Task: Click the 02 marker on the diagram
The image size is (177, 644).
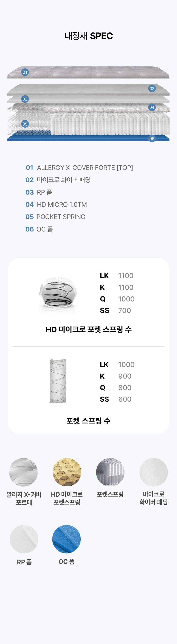Action: tap(152, 88)
